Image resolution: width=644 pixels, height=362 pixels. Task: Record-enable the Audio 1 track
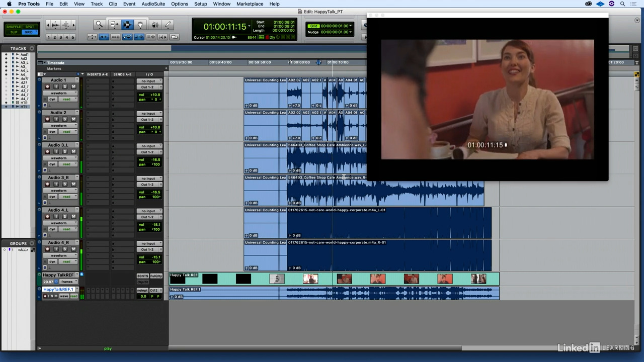pyautogui.click(x=47, y=86)
